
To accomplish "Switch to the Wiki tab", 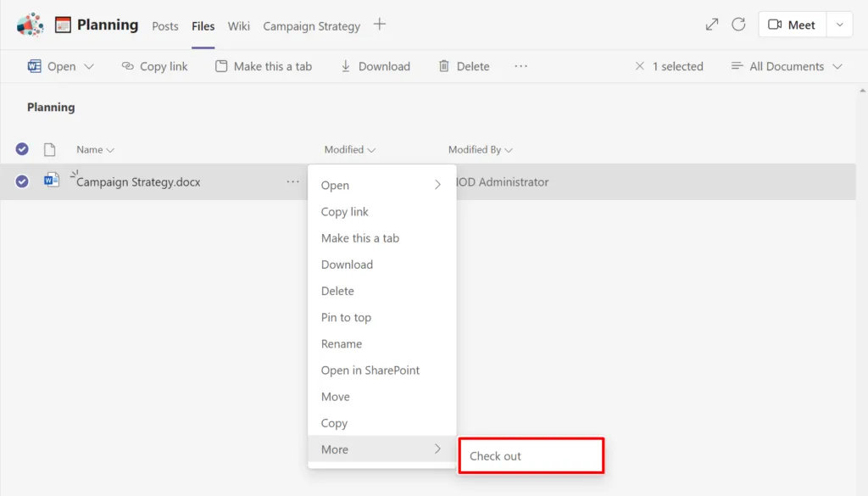I will (x=238, y=26).
